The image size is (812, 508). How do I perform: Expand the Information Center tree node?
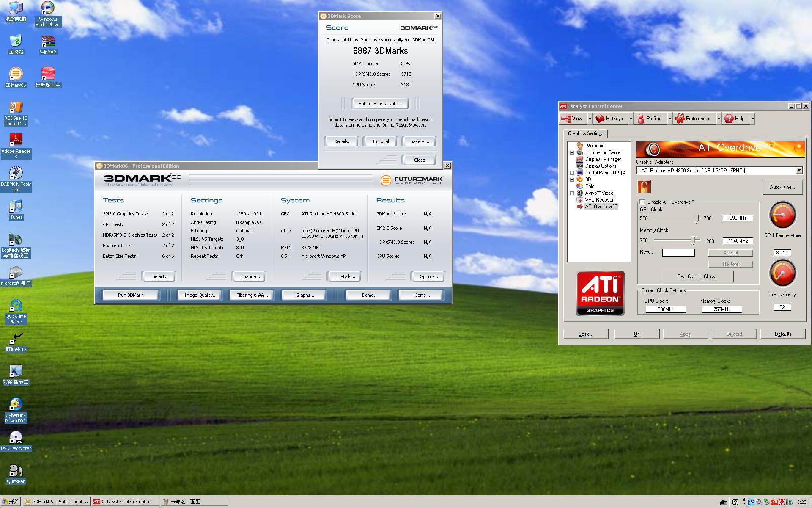click(x=572, y=152)
